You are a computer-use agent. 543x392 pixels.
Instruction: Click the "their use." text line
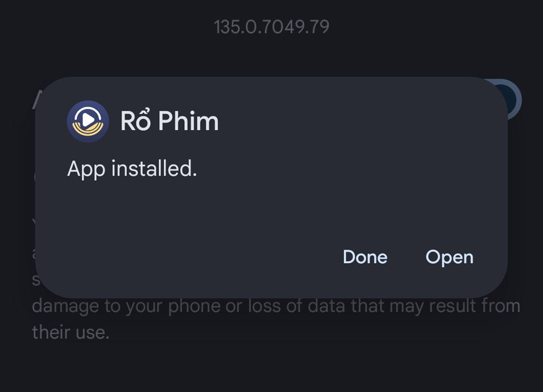coord(71,332)
